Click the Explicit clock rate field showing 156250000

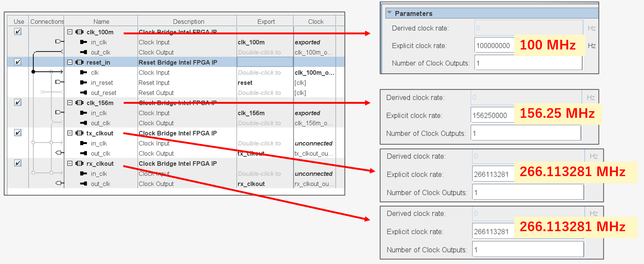(x=492, y=116)
